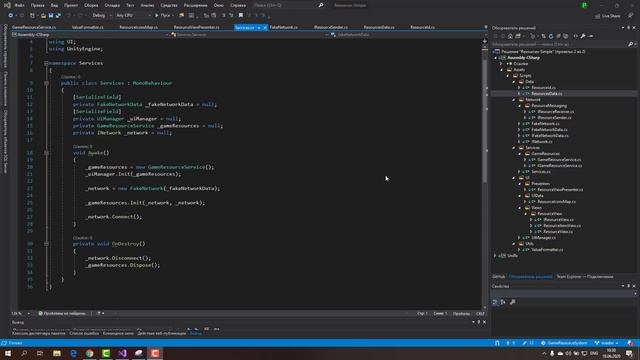Switch to ResourceIconMap.cs tab

pos(139,27)
